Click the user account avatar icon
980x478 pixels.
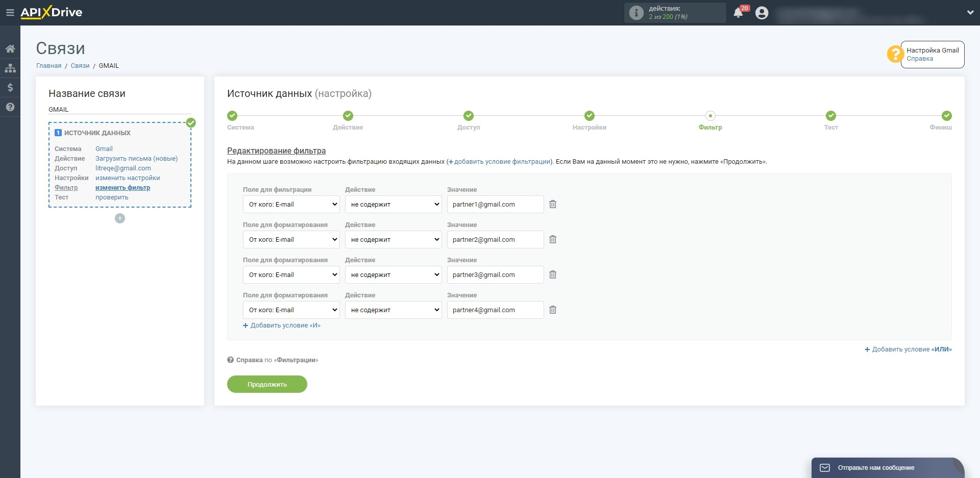pos(762,13)
